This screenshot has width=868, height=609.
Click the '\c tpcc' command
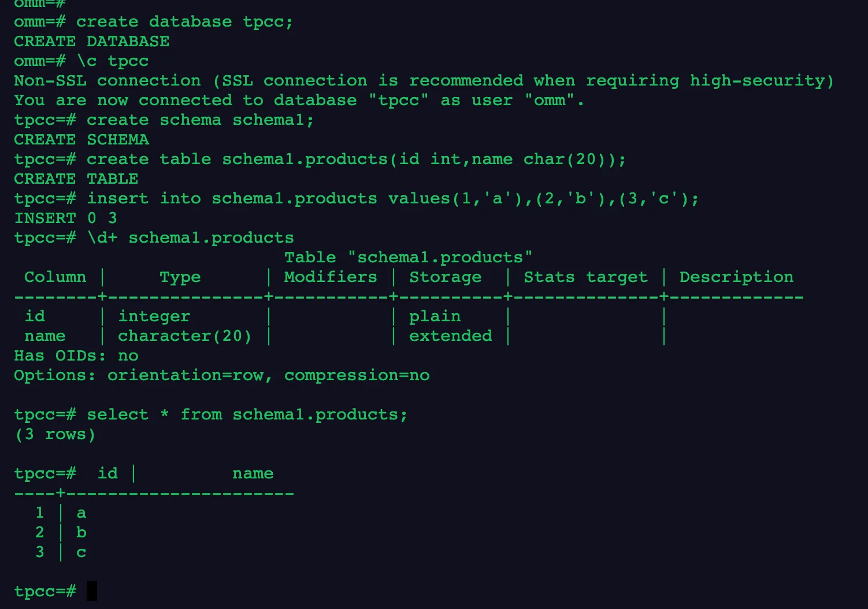pyautogui.click(x=113, y=61)
